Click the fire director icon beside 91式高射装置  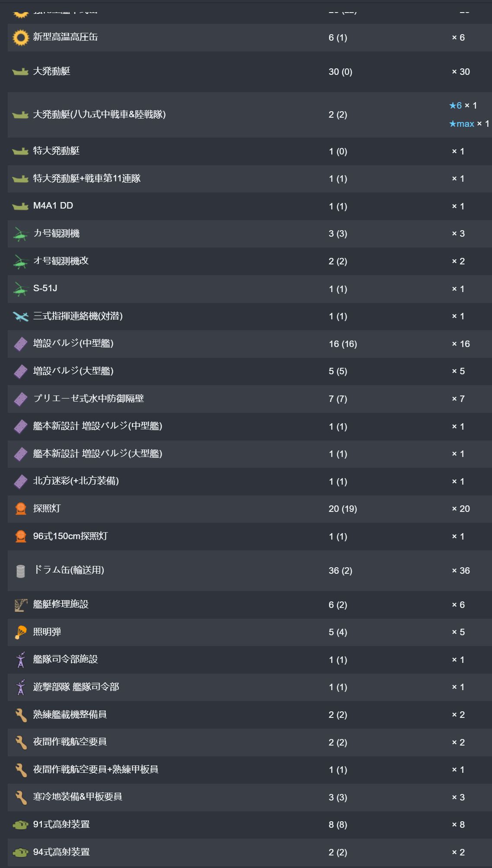20,825
